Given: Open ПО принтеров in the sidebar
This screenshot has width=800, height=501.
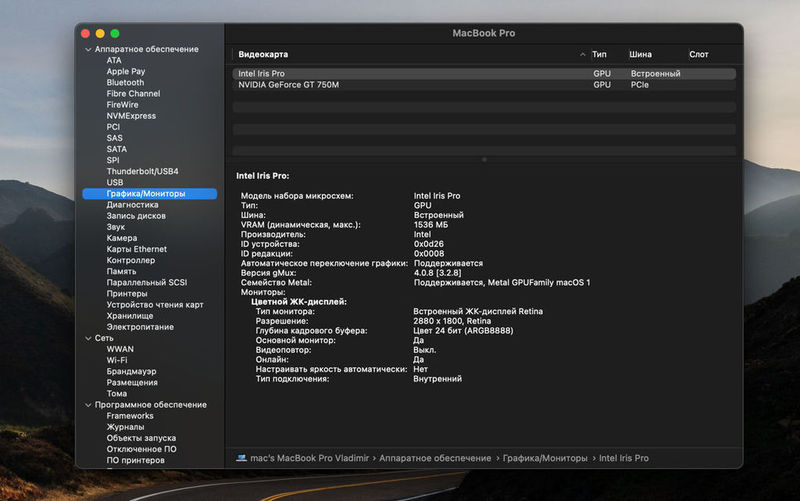Looking at the screenshot, I should tap(135, 461).
